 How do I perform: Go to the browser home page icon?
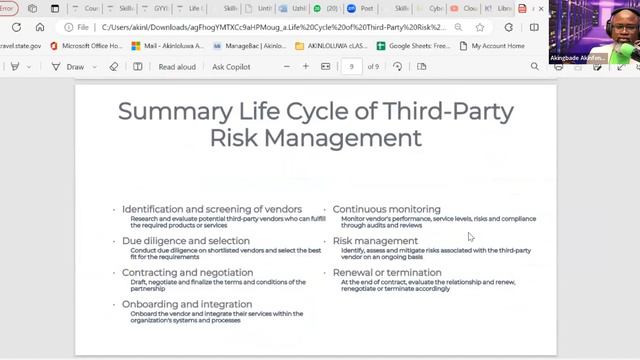[40, 27]
